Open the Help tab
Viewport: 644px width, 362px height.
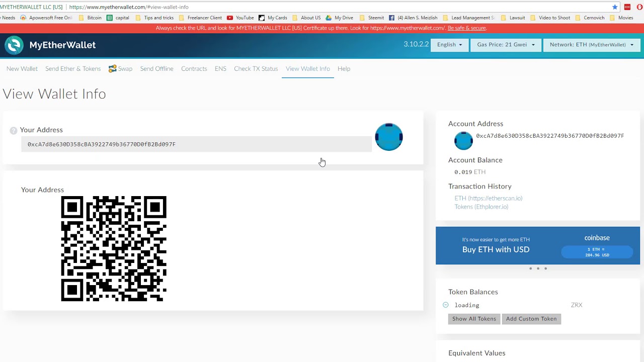[x=344, y=69]
